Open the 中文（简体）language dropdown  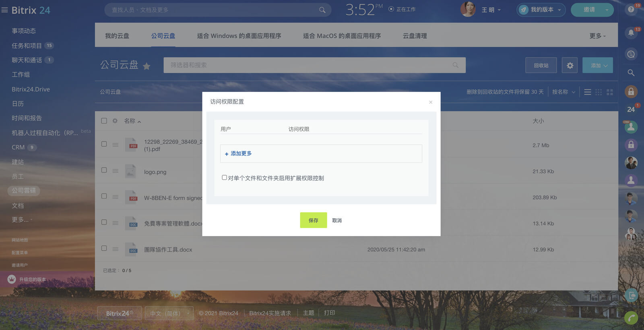click(x=169, y=313)
